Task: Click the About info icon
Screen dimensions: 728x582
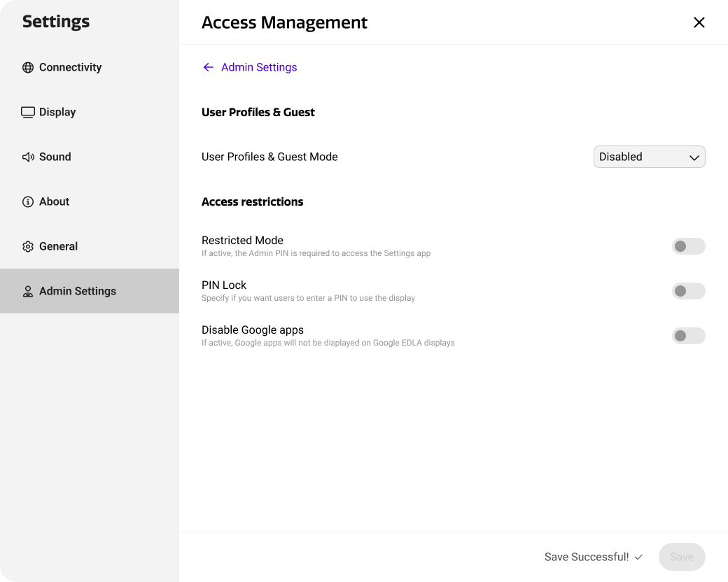Action: pyautogui.click(x=28, y=201)
